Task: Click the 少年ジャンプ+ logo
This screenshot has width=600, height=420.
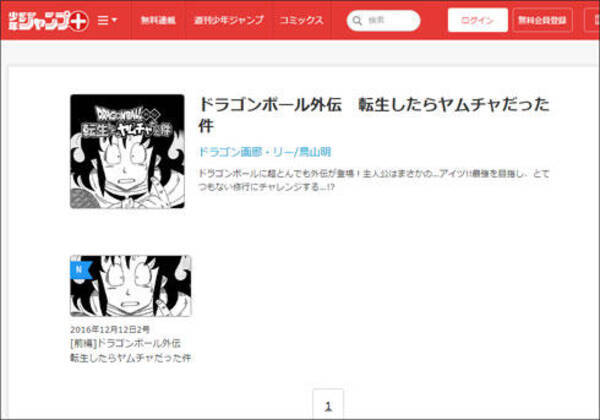Action: (x=49, y=20)
